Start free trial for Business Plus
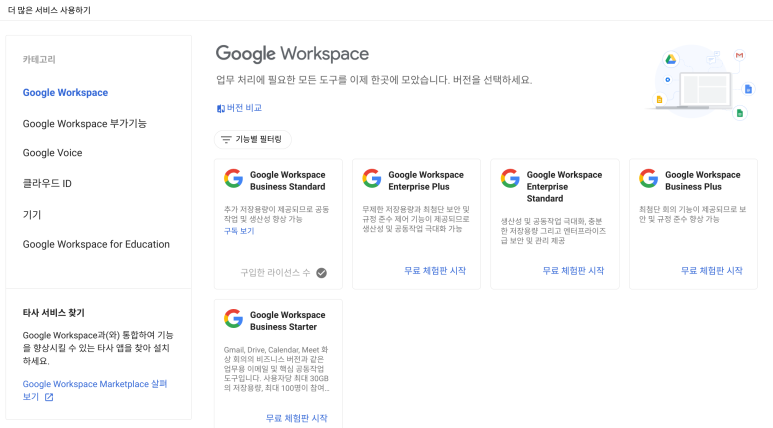This screenshot has height=428, width=773. point(711,271)
